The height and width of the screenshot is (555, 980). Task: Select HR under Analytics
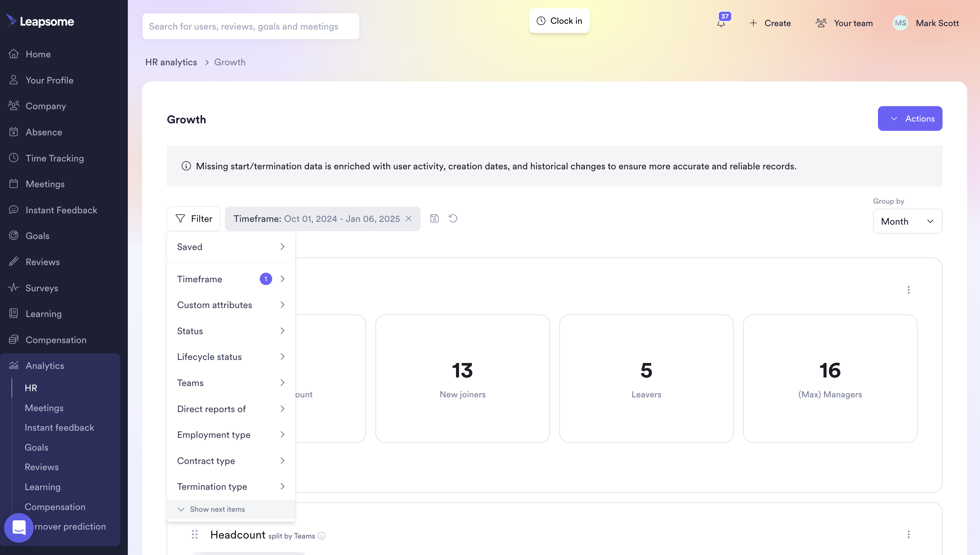(x=31, y=388)
